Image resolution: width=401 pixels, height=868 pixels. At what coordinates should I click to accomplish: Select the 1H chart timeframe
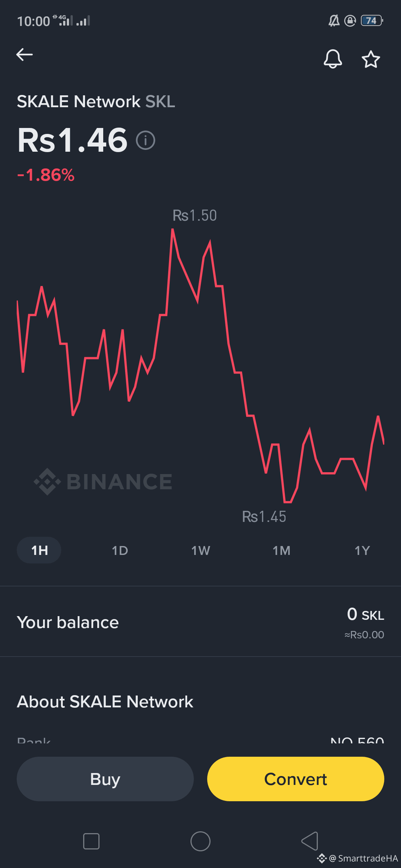39,550
